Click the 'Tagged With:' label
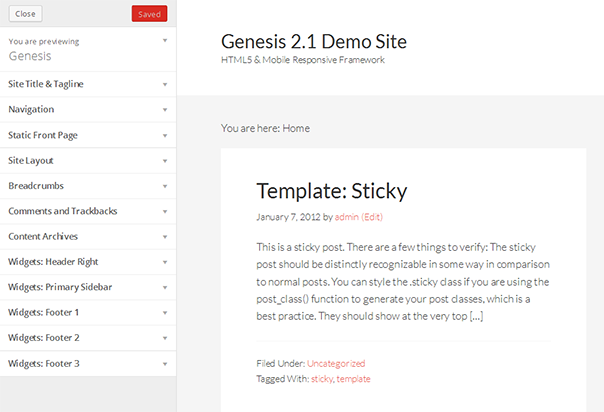Screen dimensions: 604x412 (283, 379)
